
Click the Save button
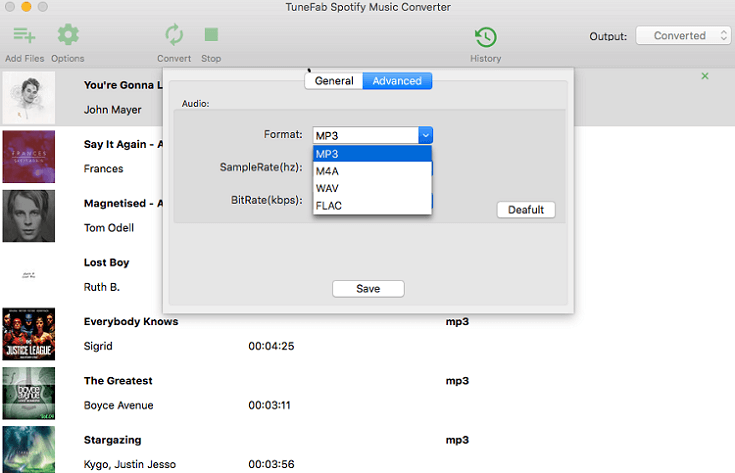[368, 289]
